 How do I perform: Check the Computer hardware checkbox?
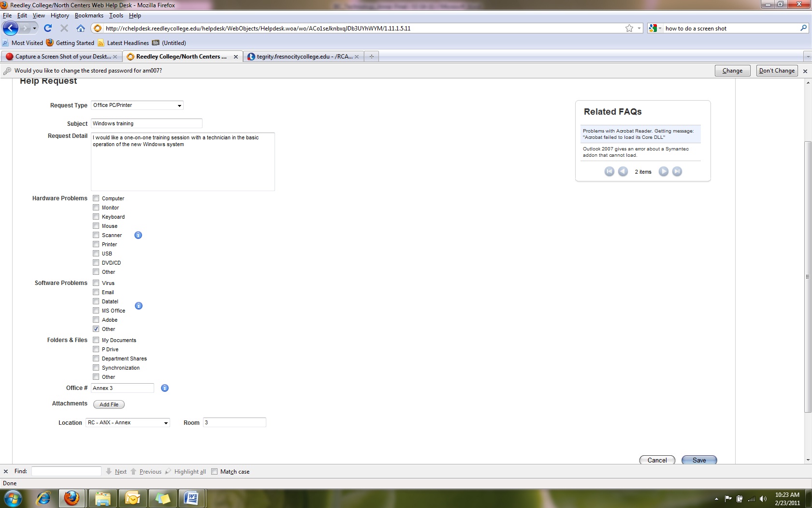point(96,198)
